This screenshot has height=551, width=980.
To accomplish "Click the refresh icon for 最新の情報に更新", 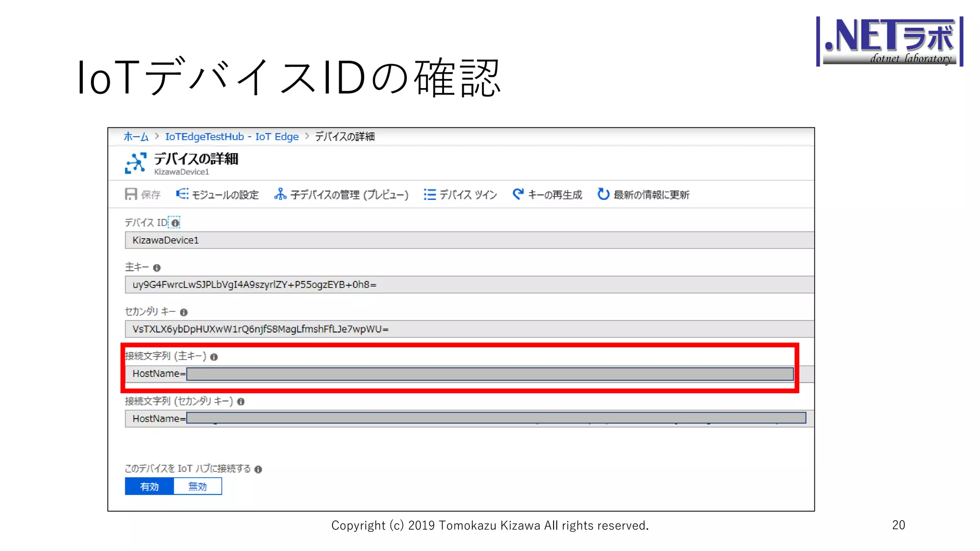I will pos(603,194).
